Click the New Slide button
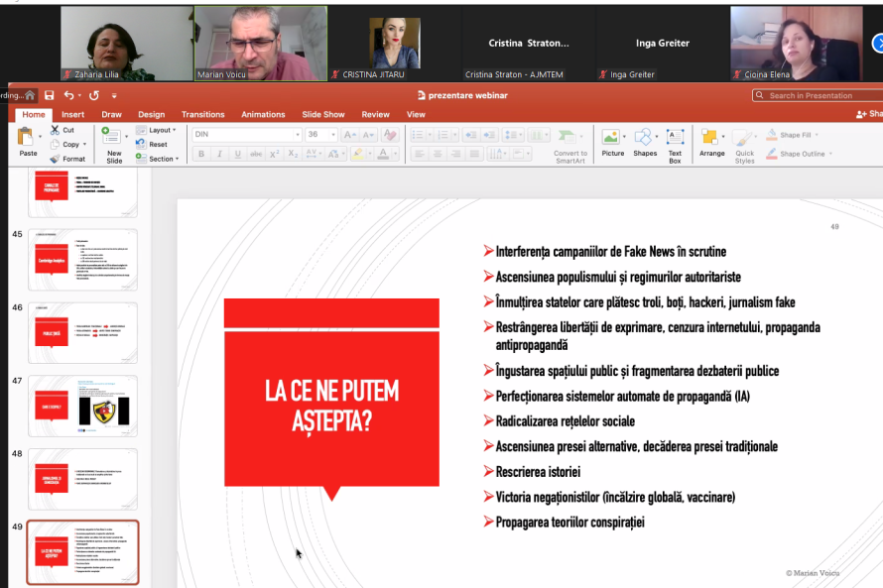Viewport: 883px width, 588px height. click(x=114, y=144)
